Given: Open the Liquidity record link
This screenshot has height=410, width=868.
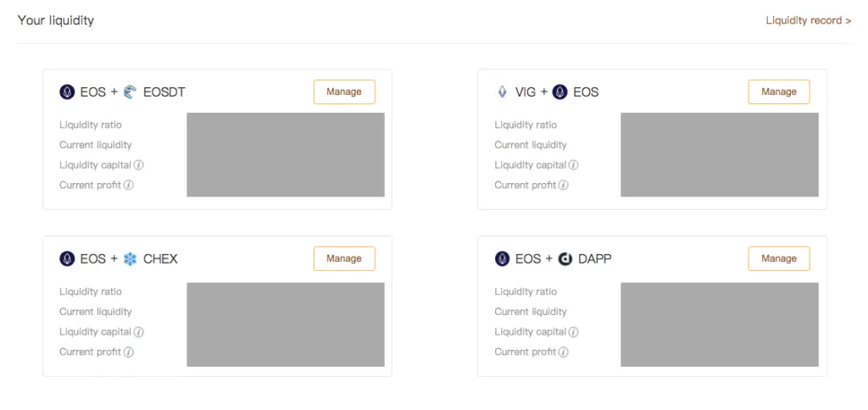Looking at the screenshot, I should click(x=808, y=20).
